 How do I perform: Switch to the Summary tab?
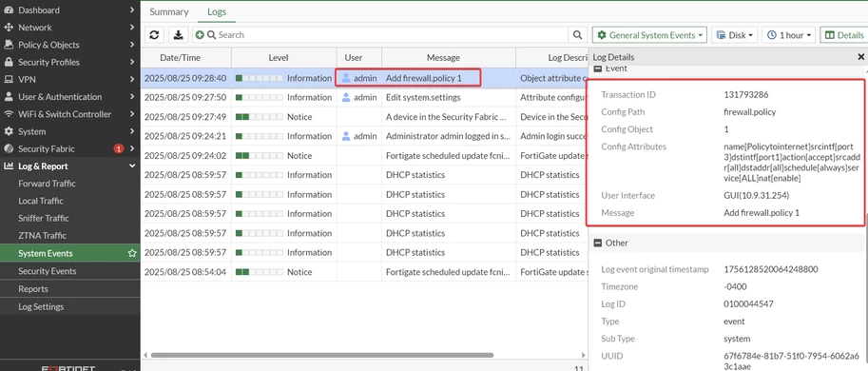click(169, 11)
